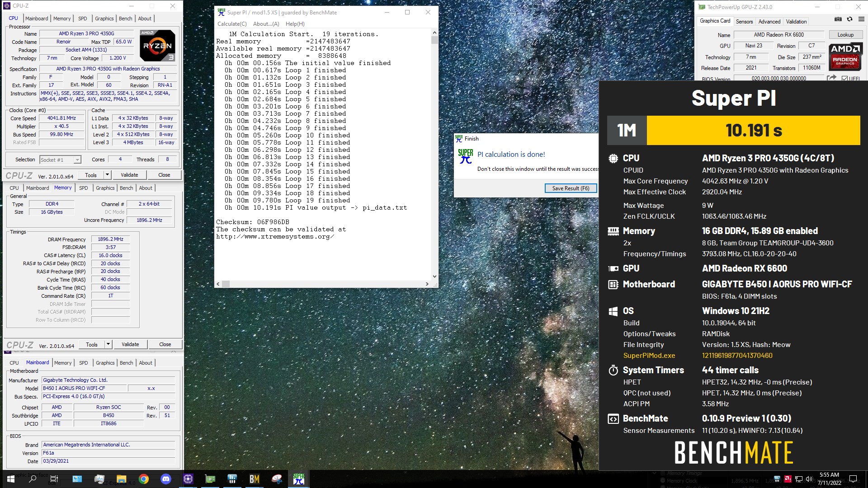Image resolution: width=868 pixels, height=488 pixels.
Task: Click the Super PI taskbar icon
Action: coord(299,479)
